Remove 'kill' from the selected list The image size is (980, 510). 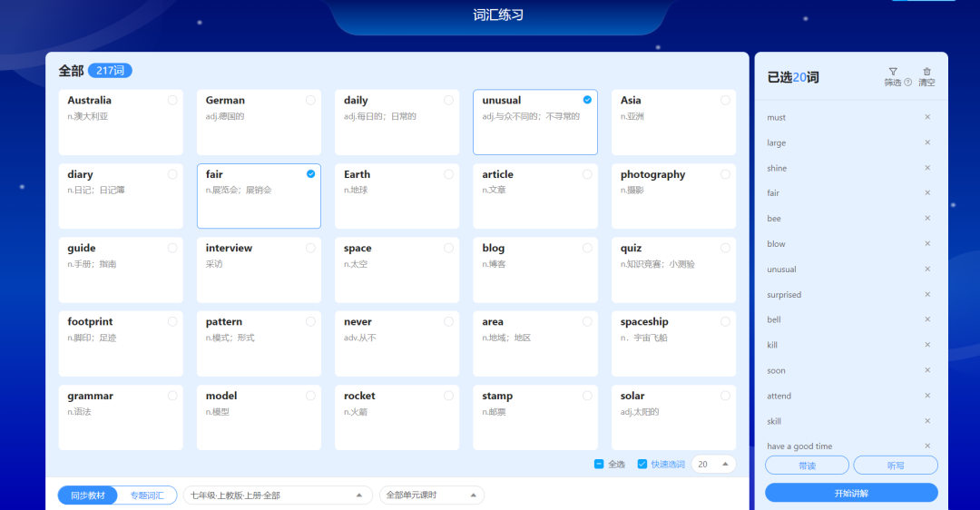click(927, 345)
